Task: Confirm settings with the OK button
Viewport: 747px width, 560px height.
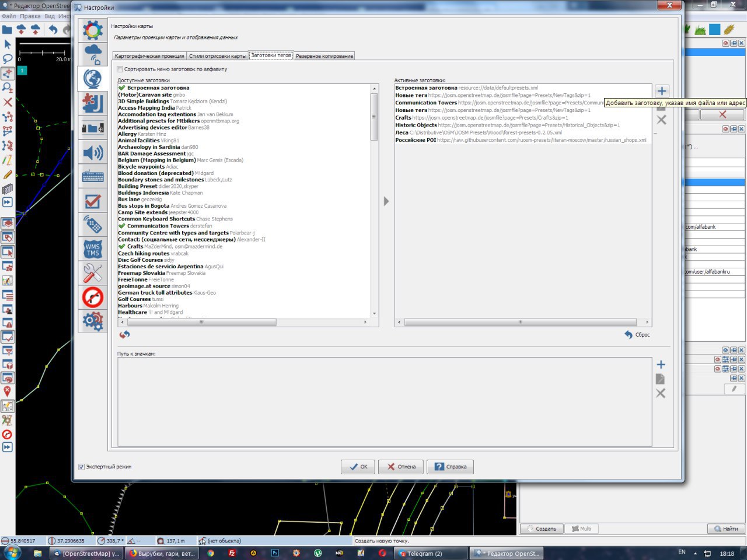Action: point(358,467)
